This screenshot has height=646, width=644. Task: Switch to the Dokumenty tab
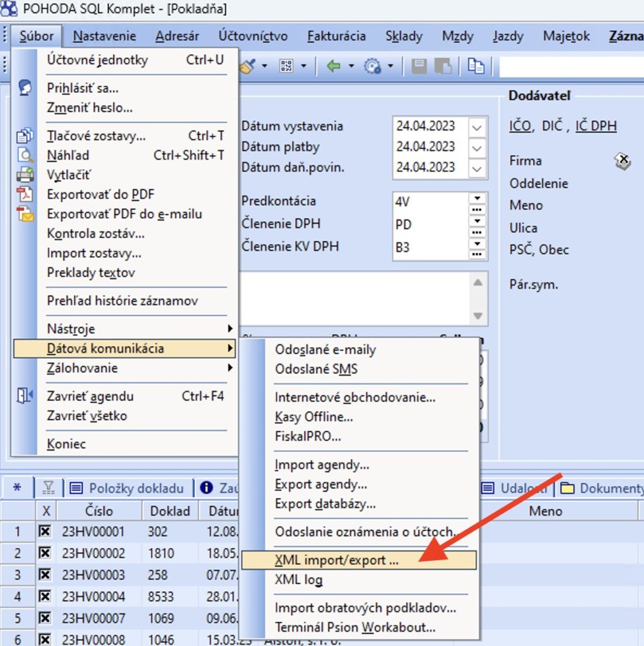coord(602,488)
